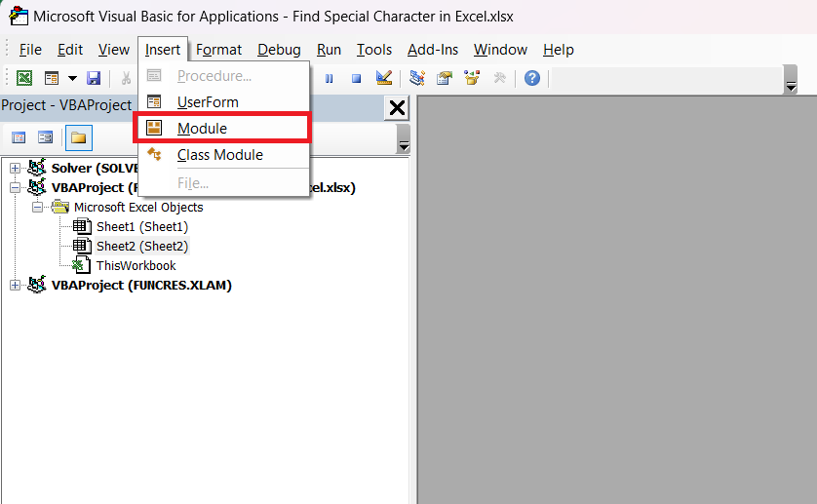Click the Break pause toolbar icon
The height and width of the screenshot is (504, 817).
click(x=329, y=78)
